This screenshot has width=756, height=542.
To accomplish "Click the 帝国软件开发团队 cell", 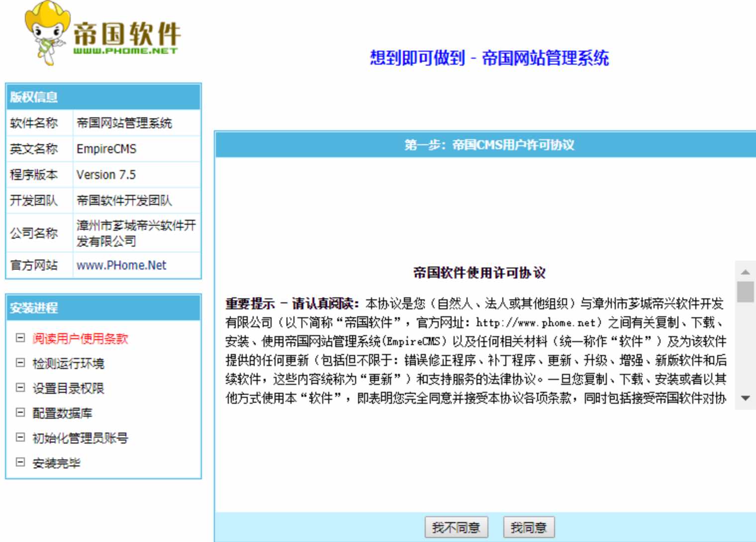I will [x=137, y=200].
